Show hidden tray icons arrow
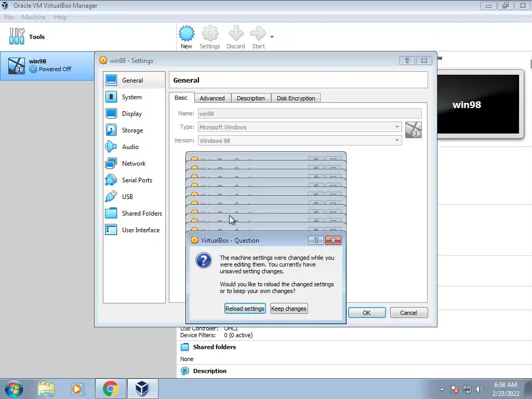This screenshot has width=532, height=399. pyautogui.click(x=442, y=389)
